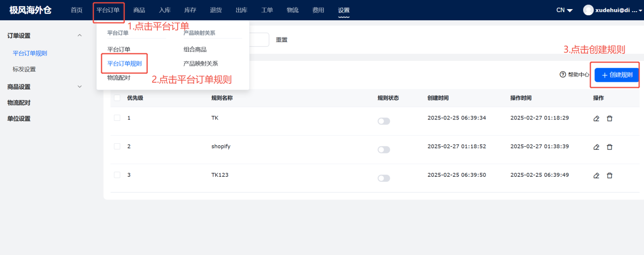Check the checkbox for rule shopify

tap(117, 146)
